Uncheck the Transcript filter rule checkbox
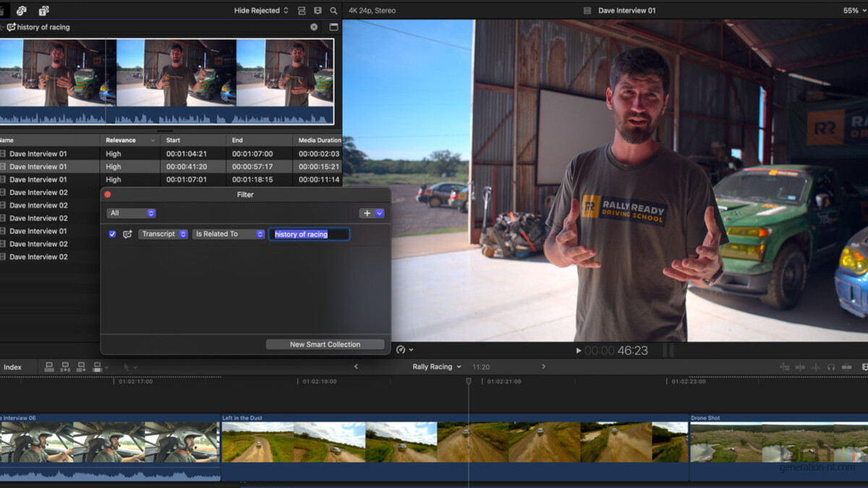 click(112, 234)
